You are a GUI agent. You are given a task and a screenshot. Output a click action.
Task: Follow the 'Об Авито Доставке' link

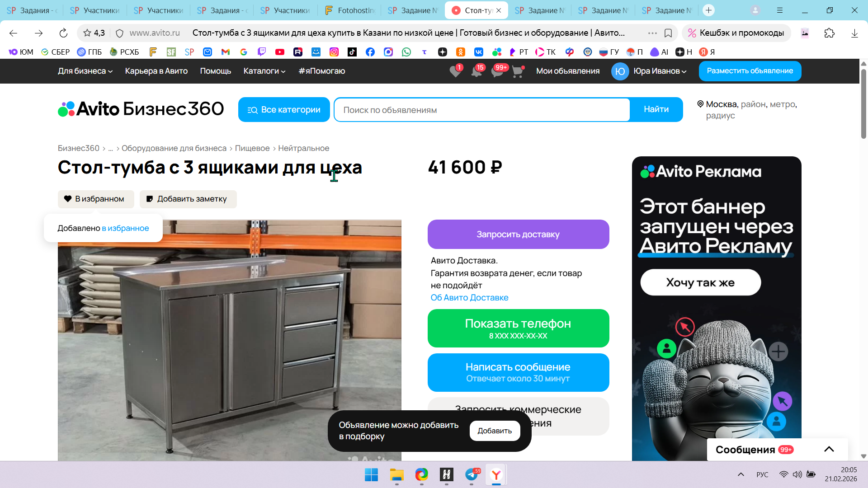pyautogui.click(x=469, y=297)
